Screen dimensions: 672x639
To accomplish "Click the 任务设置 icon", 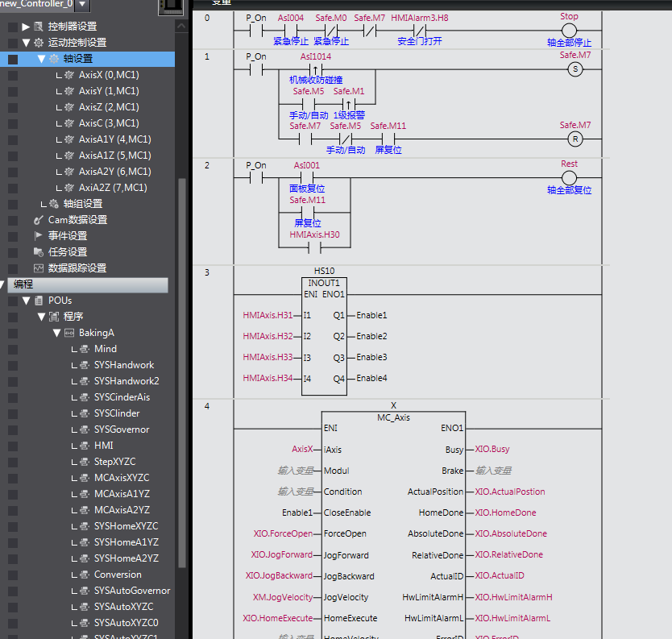I will pos(39,252).
